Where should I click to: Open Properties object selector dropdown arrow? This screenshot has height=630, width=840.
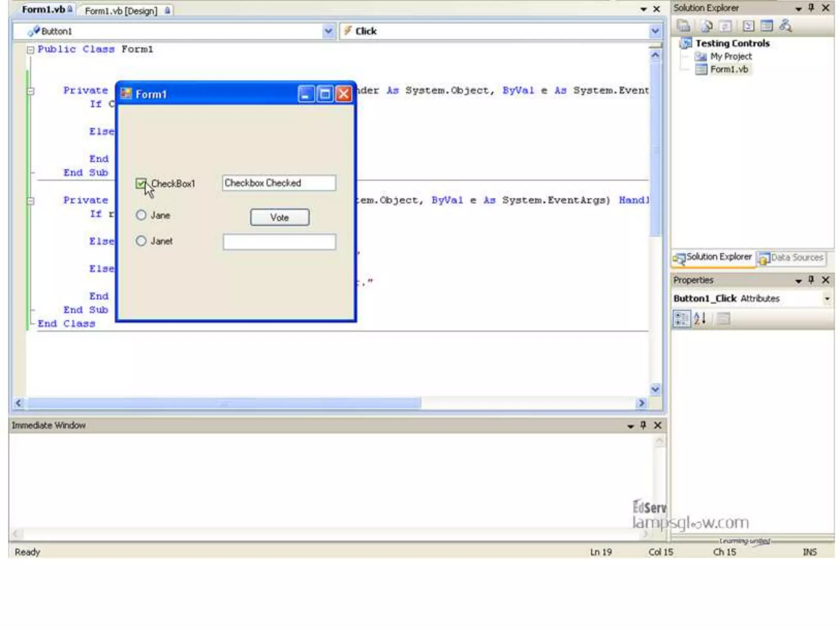(827, 299)
